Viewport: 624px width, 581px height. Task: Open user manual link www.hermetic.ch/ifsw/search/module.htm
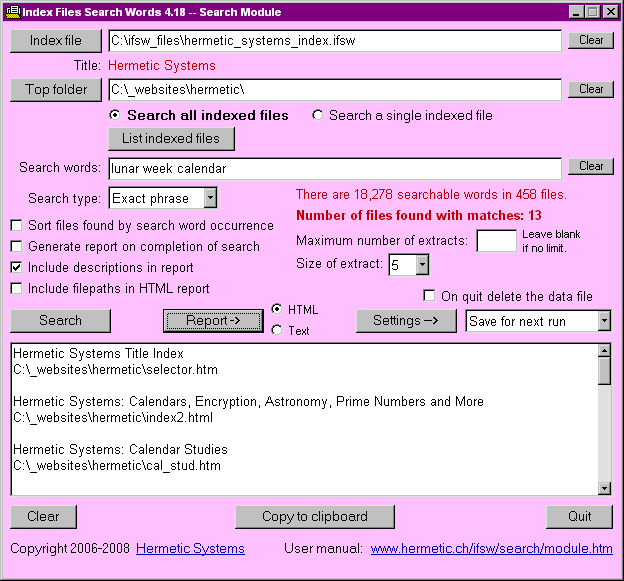click(491, 549)
